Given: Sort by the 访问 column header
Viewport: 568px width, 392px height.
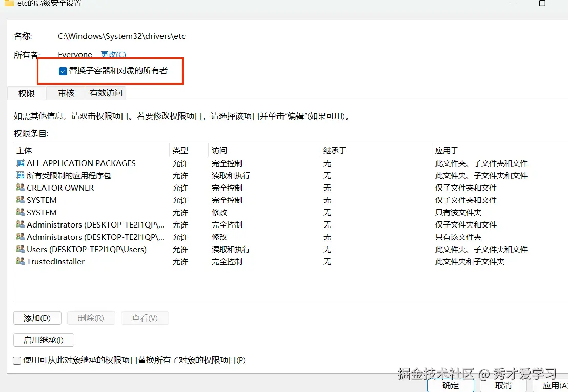Looking at the screenshot, I should coord(264,150).
